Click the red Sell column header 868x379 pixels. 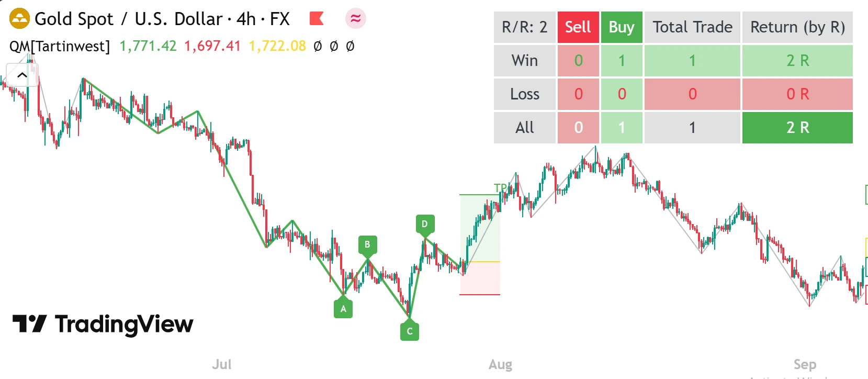[x=578, y=27]
